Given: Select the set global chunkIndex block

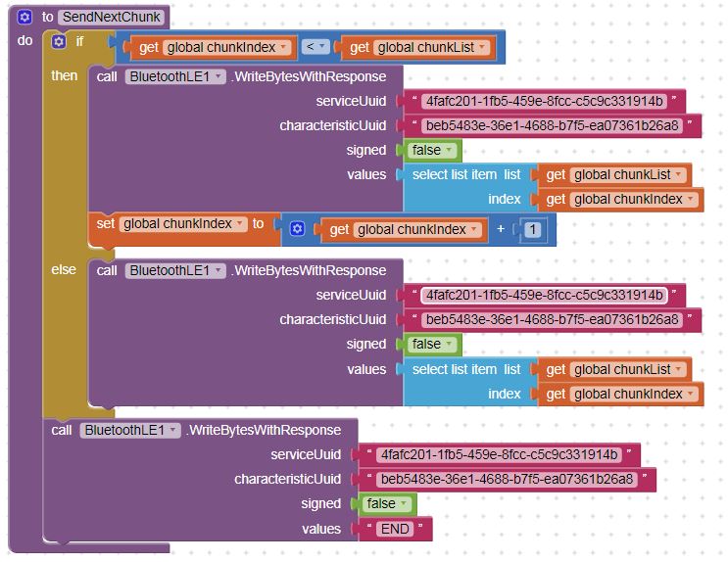Looking at the screenshot, I should 106,224.
